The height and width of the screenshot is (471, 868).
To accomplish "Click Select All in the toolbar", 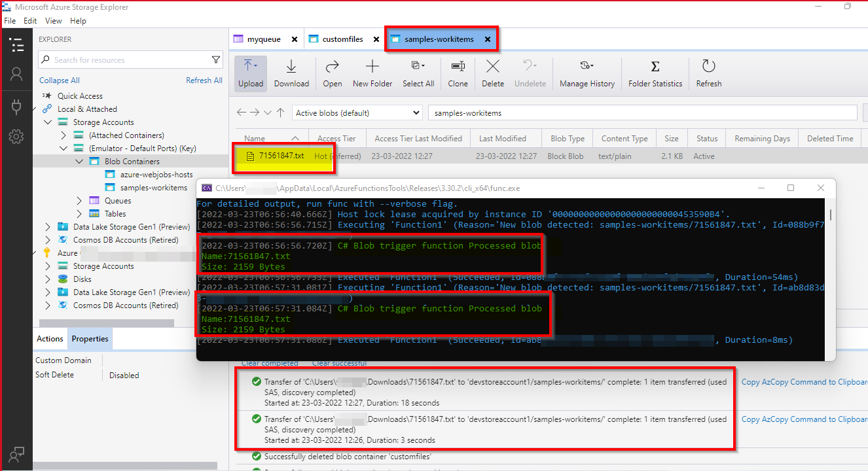I will (x=418, y=73).
